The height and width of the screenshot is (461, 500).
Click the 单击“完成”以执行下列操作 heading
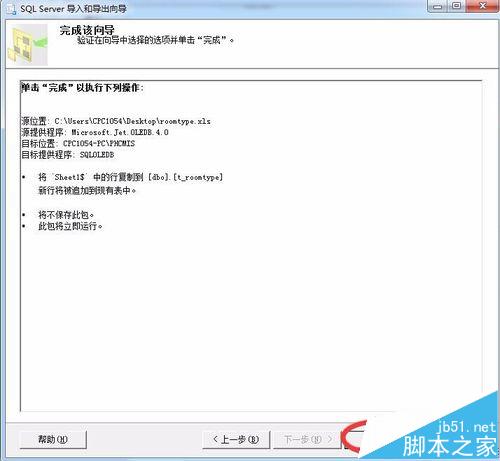[x=82, y=88]
